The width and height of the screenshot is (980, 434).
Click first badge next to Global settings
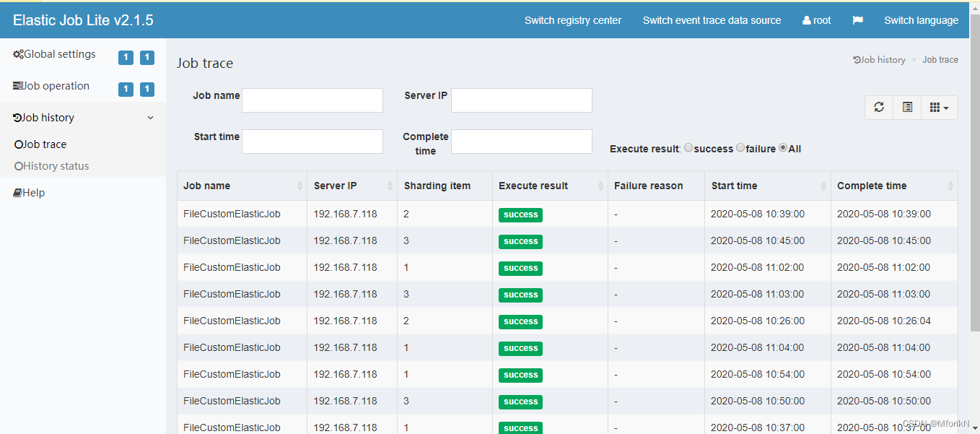(126, 58)
